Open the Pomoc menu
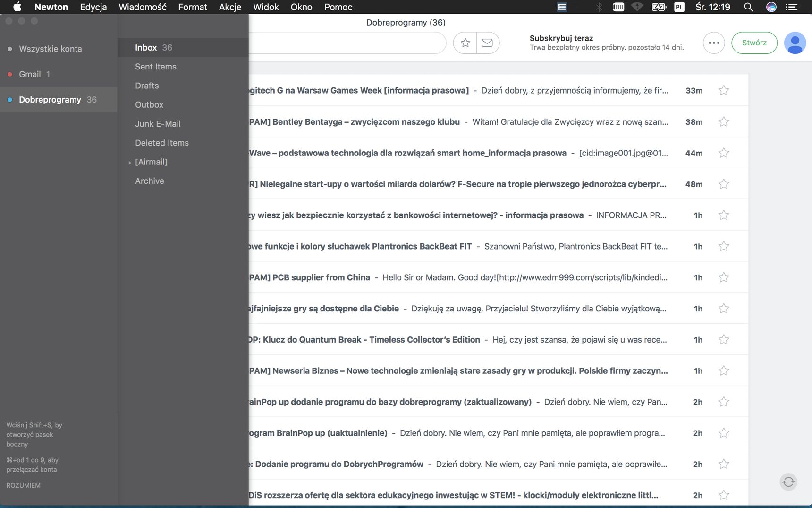The image size is (812, 508). coord(338,7)
